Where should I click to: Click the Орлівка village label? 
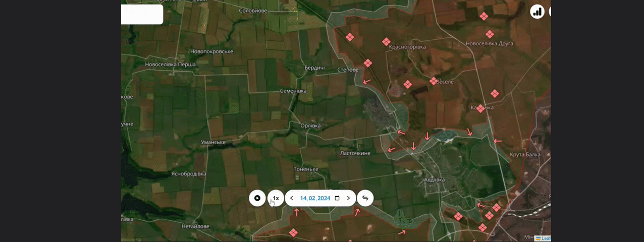[310, 126]
